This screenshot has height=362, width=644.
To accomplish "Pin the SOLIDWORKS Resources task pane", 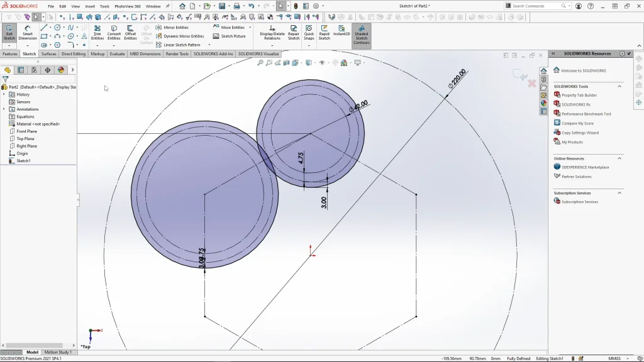I will 630,53.
